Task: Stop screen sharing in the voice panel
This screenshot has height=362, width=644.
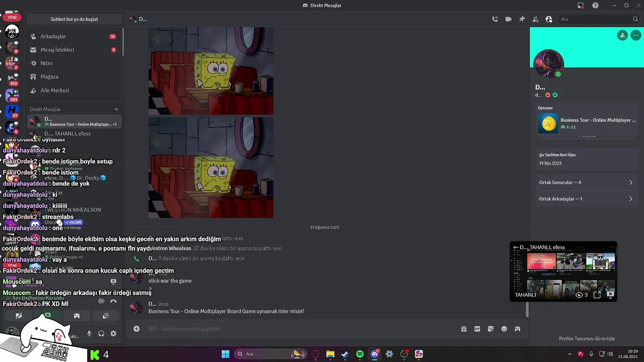Action: [48, 316]
